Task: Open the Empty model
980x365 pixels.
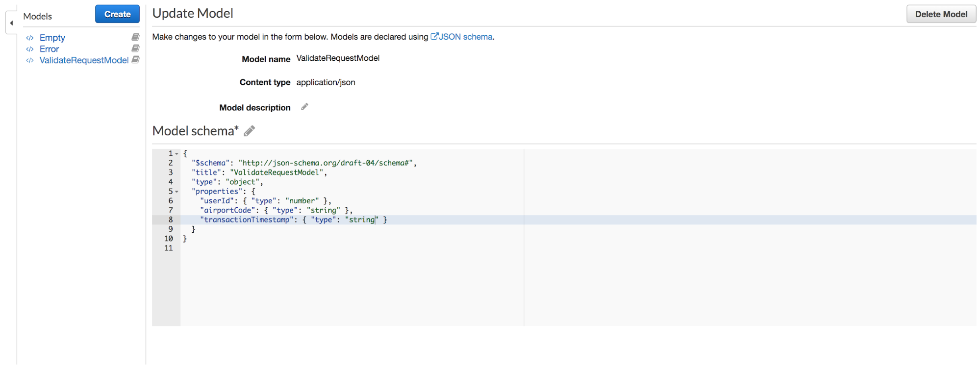Action: 52,38
